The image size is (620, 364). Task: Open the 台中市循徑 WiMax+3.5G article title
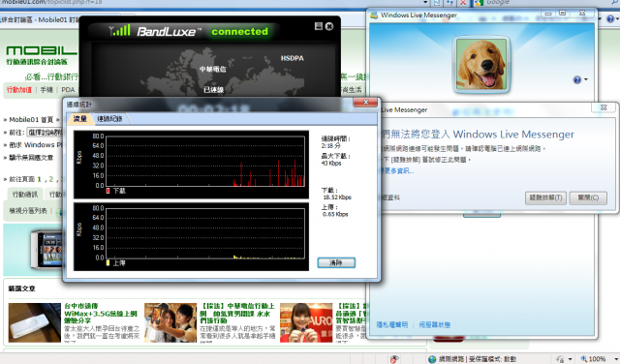click(x=101, y=314)
